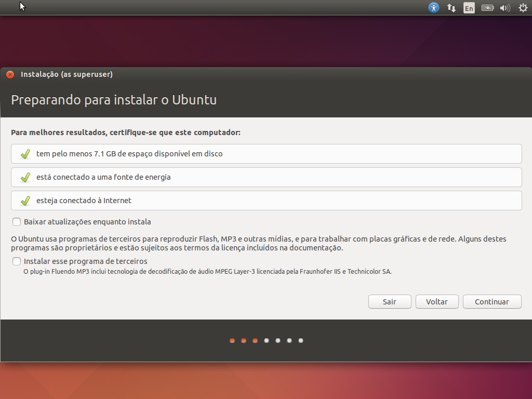This screenshot has height=399, width=532.
Task: Open the En keyboard layout indicator
Action: 469,8
